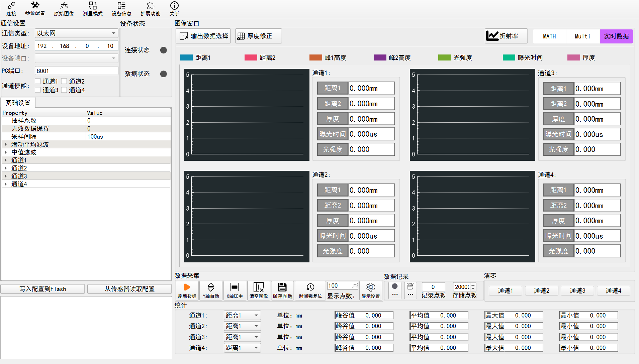Zero 通道2 with the 清零 button
Screen dimensions: 639x364
(542, 291)
